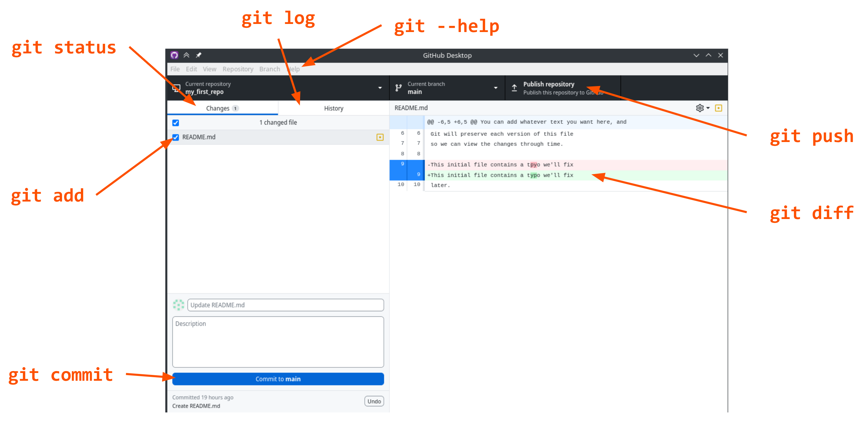Open the Edit menu
868x427 pixels.
pos(191,69)
